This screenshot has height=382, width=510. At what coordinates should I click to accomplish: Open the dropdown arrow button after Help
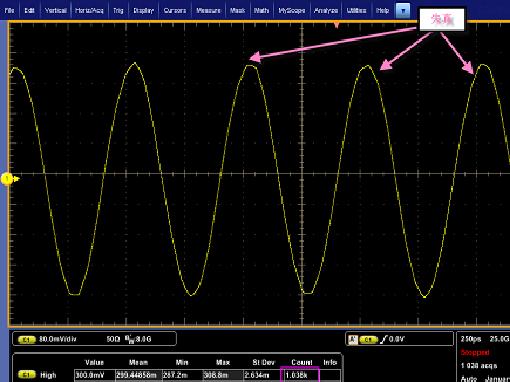(403, 11)
